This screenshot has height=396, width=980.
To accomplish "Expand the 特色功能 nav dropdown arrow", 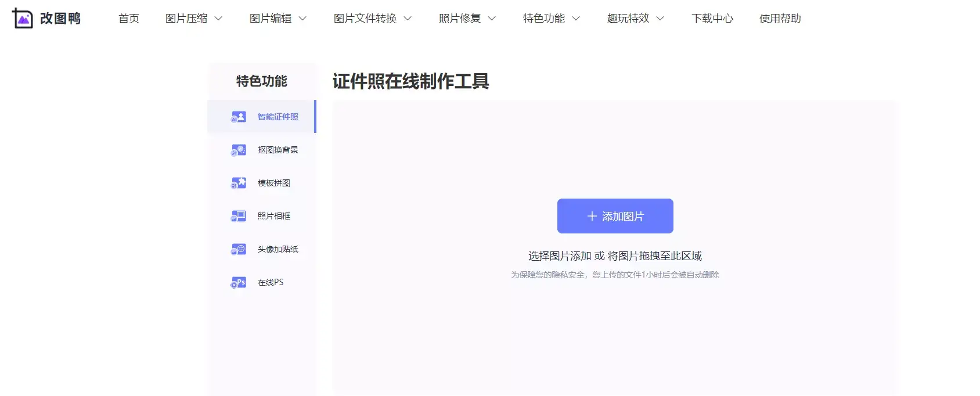I will point(576,19).
